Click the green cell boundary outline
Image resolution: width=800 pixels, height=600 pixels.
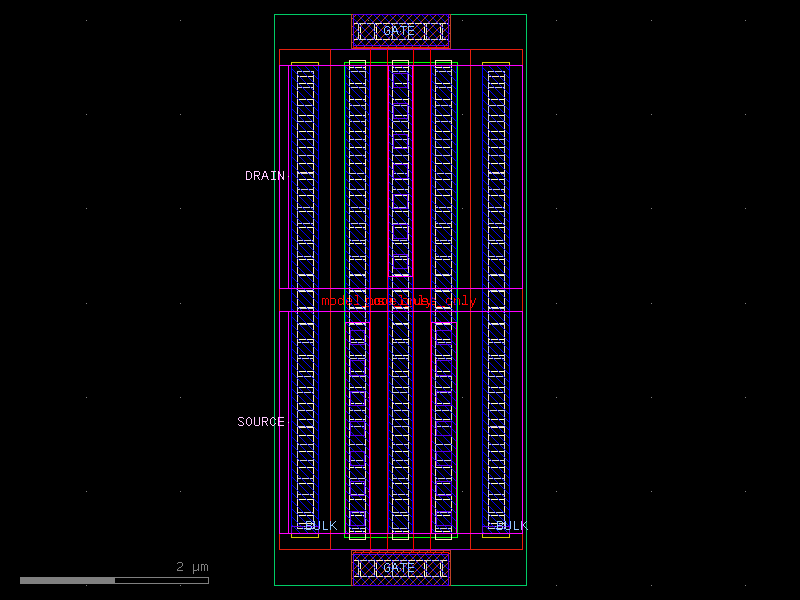pyautogui.click(x=276, y=300)
